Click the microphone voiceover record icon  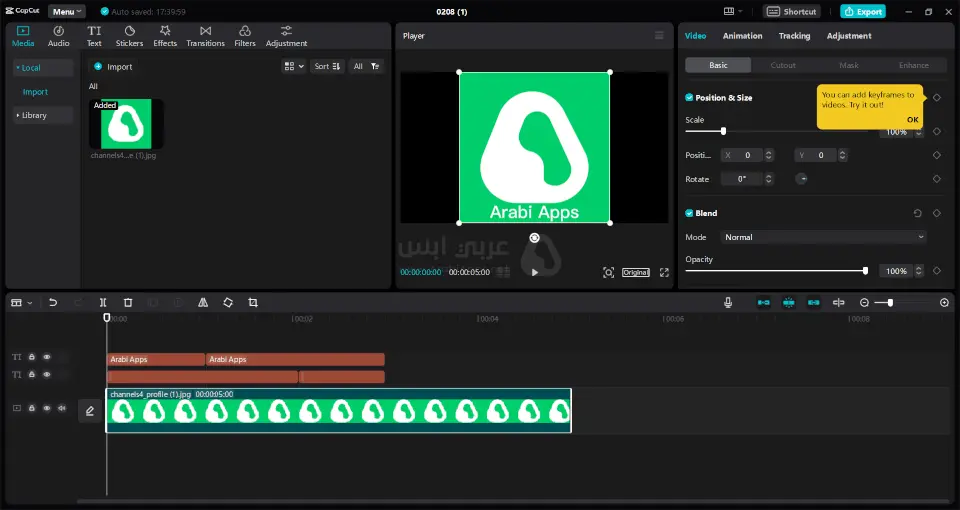728,302
